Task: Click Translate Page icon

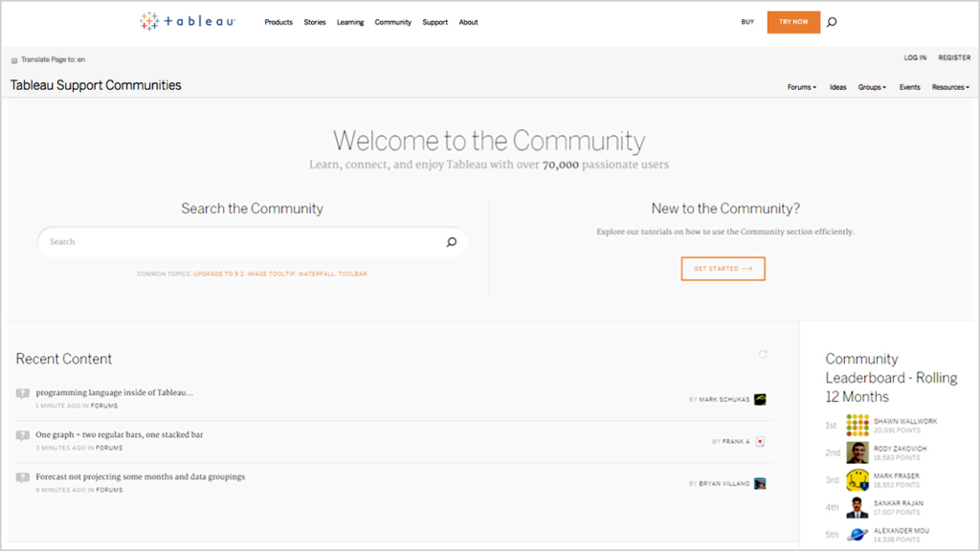Action: (x=14, y=59)
